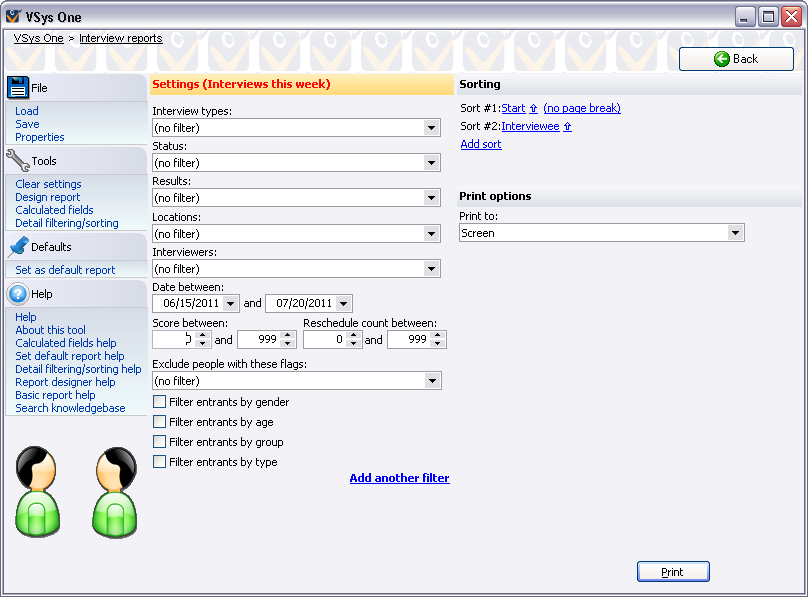Screen dimensions: 808x597
Task: Click Set as default report
Action: pyautogui.click(x=65, y=270)
